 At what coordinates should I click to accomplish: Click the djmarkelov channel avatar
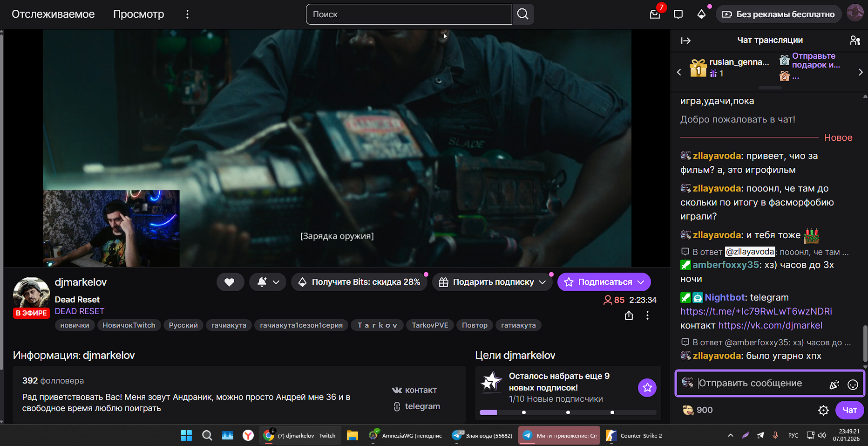[x=31, y=295]
